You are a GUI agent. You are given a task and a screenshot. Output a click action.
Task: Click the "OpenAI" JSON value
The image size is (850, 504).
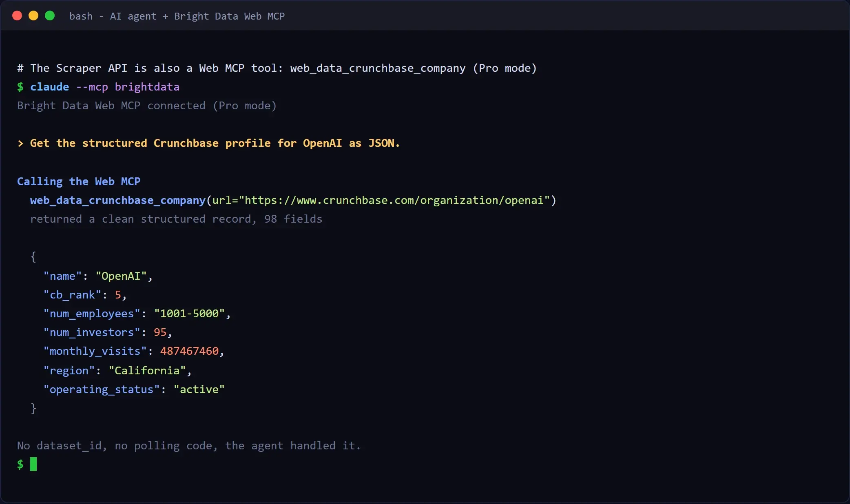pyautogui.click(x=121, y=276)
